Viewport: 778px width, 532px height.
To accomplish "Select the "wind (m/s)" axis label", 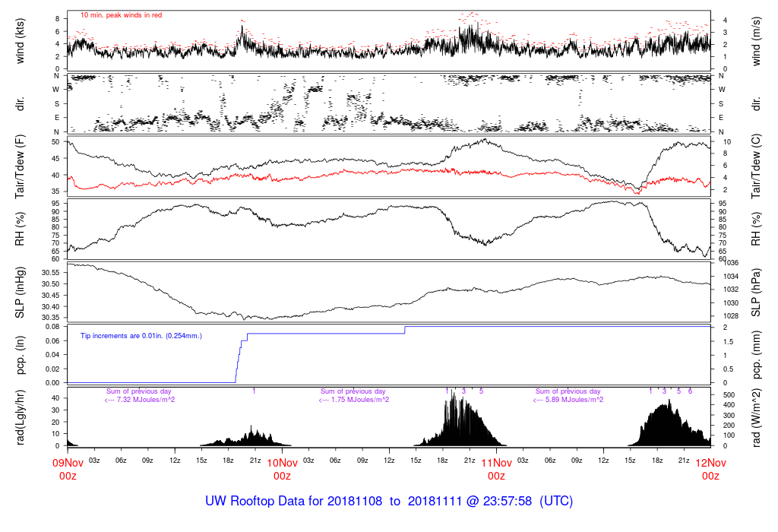I will click(756, 41).
